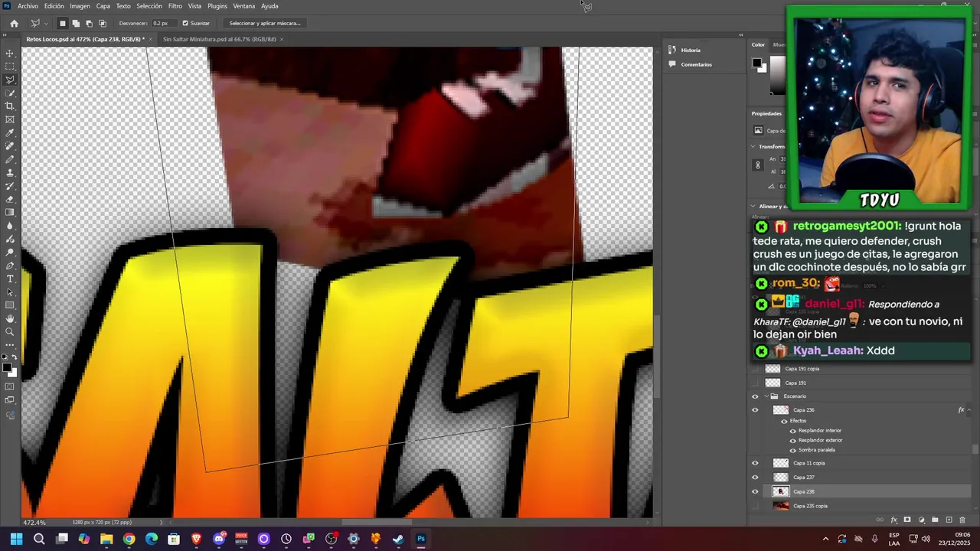
Task: Select the Pen tool
Action: click(10, 266)
